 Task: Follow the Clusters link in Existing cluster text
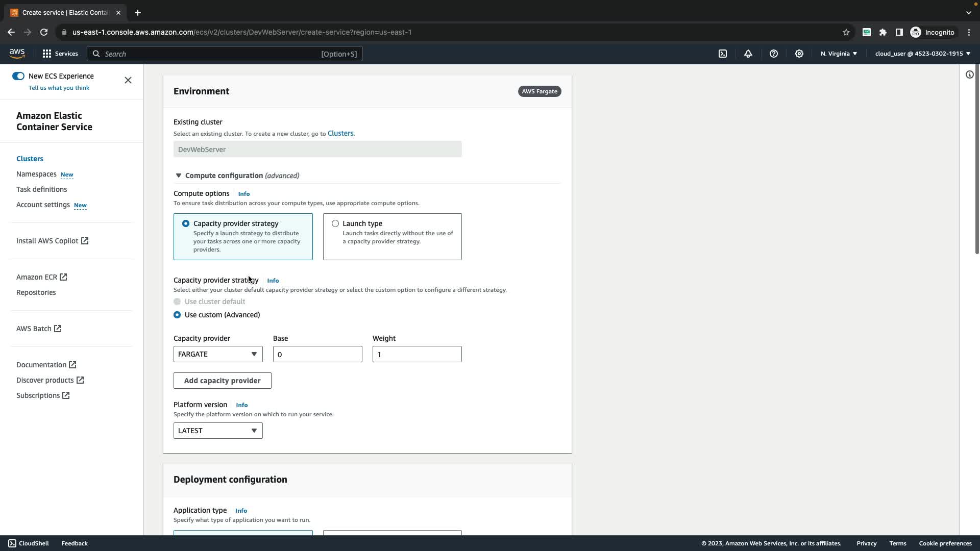click(340, 133)
